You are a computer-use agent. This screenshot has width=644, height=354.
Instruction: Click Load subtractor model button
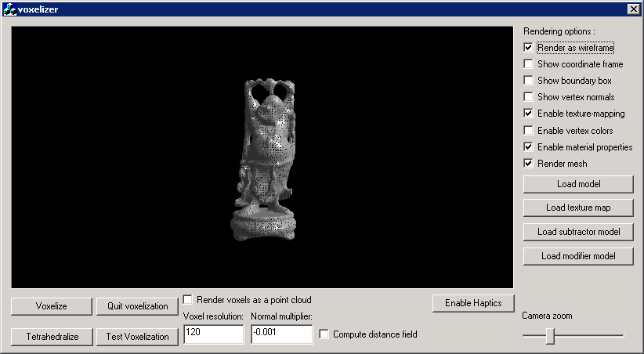coord(578,232)
